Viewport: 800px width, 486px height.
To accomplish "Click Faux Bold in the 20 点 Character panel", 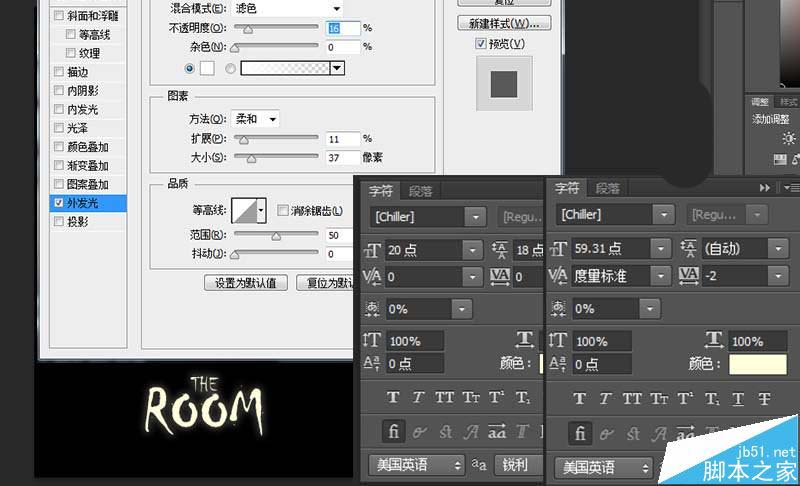I will 393,397.
